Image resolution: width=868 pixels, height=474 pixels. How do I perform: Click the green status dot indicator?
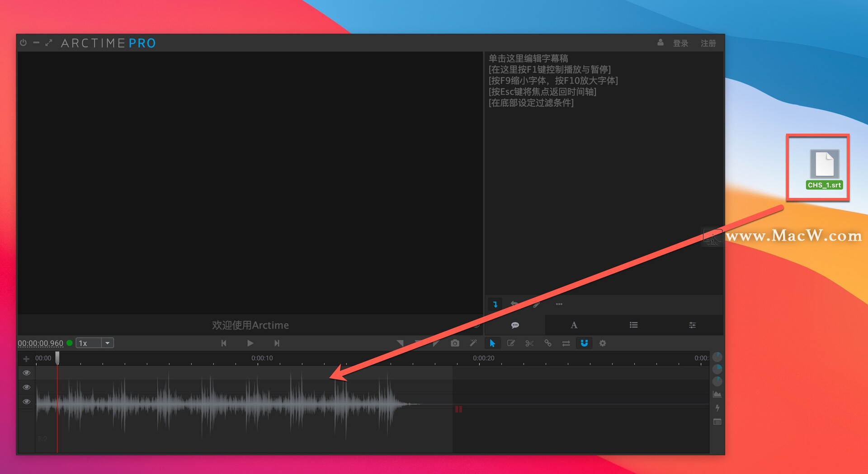click(x=70, y=343)
